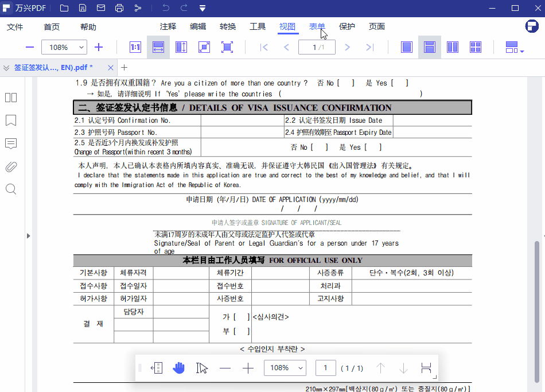This screenshot has width=545, height=392.
Task: Select the Hand tool in the floating toolbar
Action: tap(179, 367)
